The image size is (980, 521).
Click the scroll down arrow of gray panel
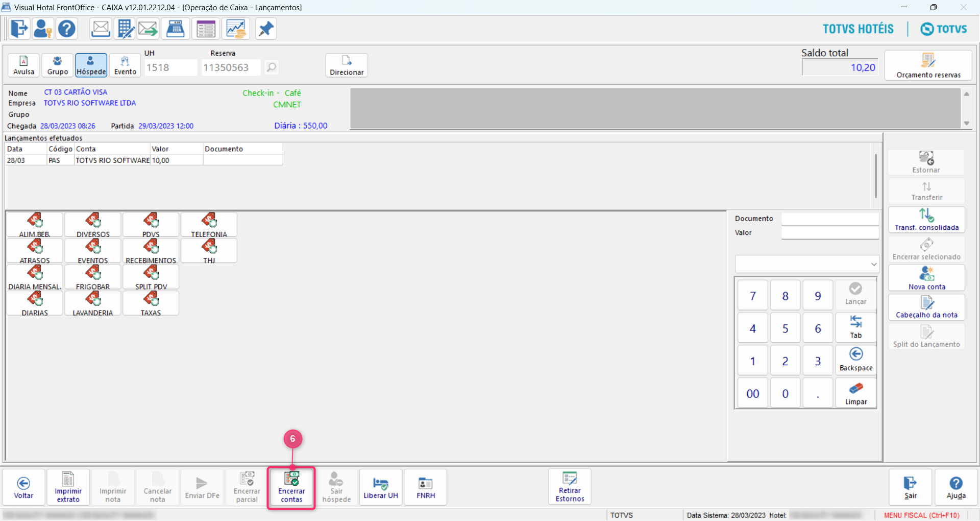(x=966, y=123)
